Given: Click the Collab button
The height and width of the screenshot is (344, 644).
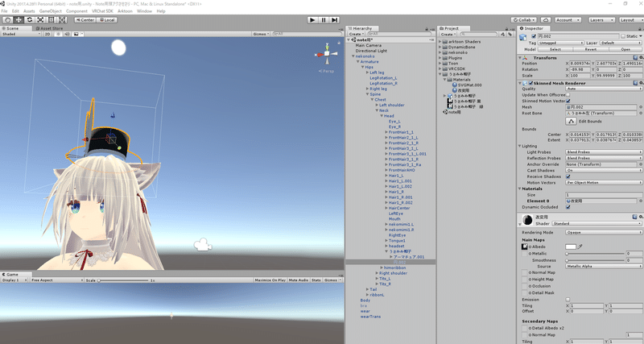Looking at the screenshot, I should 525,19.
